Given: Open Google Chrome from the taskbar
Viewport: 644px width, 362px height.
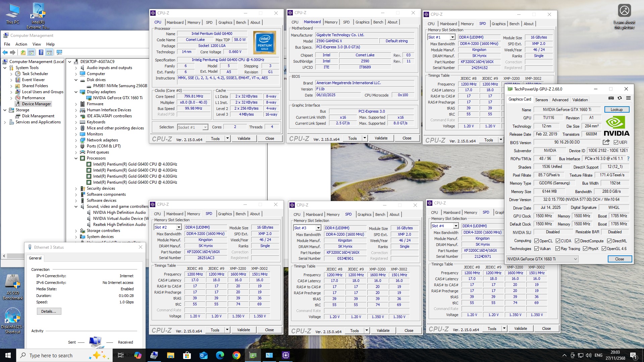Looking at the screenshot, I should tap(236, 355).
